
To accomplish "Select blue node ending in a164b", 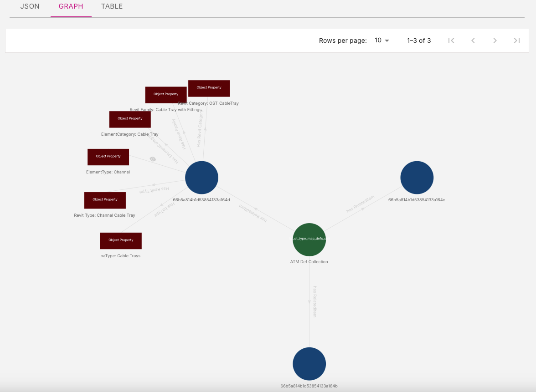I will click(x=309, y=364).
